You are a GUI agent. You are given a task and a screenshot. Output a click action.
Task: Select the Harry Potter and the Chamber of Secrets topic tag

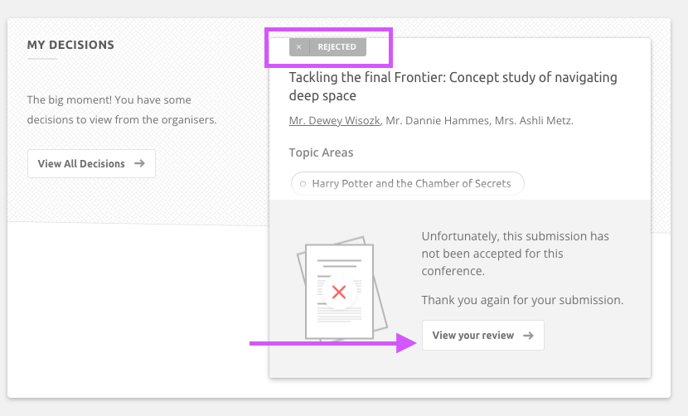pyautogui.click(x=408, y=183)
